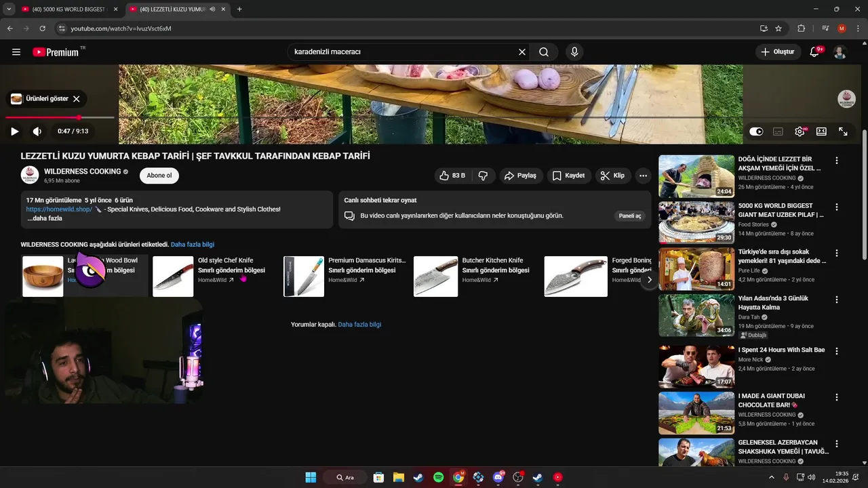
Task: Open Discord from taskbar
Action: [x=498, y=477]
